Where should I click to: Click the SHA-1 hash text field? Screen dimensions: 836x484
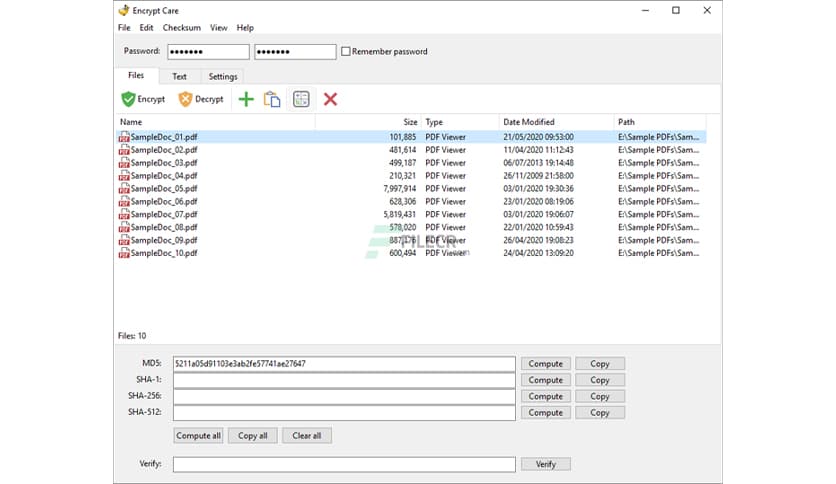(344, 380)
